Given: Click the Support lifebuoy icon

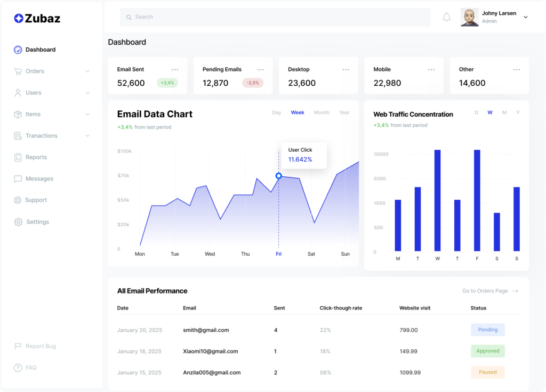Looking at the screenshot, I should click(18, 200).
